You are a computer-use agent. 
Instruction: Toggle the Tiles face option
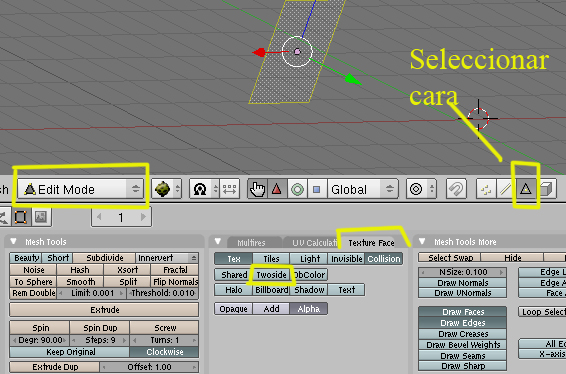coord(271,258)
